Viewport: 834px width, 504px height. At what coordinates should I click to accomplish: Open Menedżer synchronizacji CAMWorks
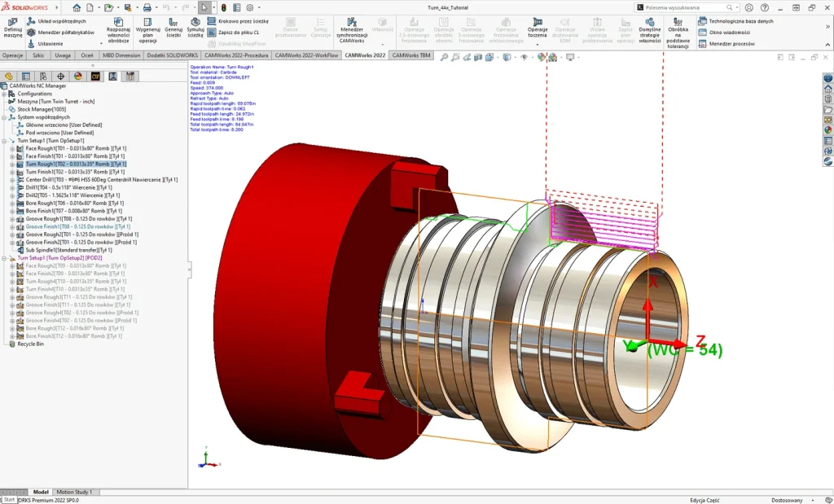click(x=352, y=30)
